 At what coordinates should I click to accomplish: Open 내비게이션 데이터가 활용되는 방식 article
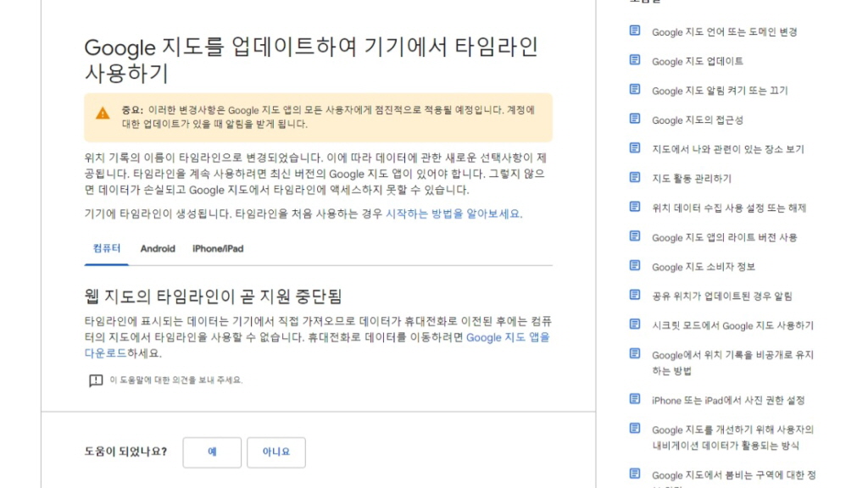(732, 438)
